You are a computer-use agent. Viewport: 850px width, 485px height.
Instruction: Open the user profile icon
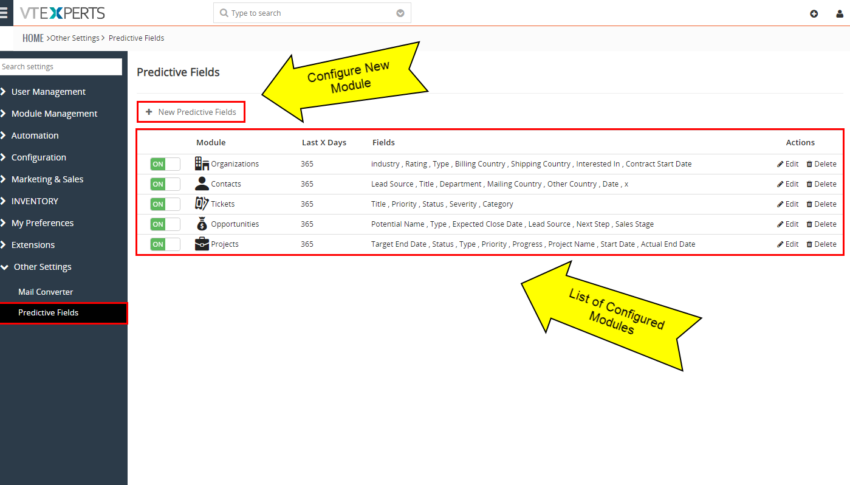(839, 14)
